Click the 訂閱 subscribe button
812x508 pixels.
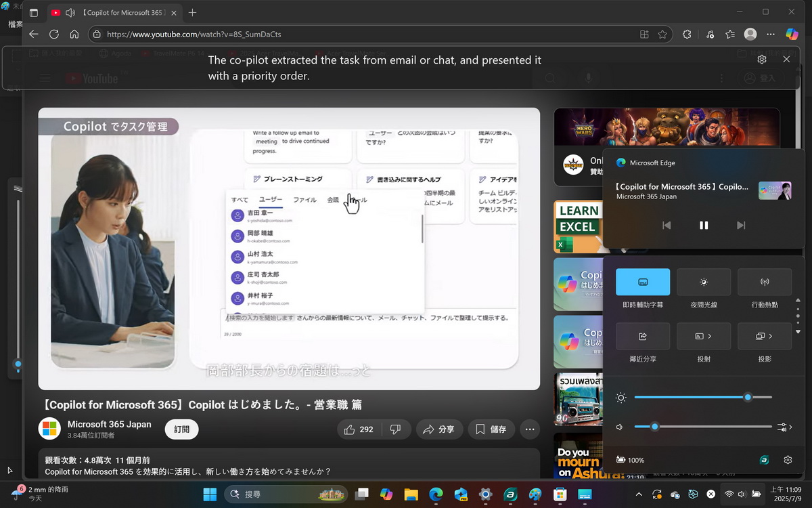coord(181,429)
